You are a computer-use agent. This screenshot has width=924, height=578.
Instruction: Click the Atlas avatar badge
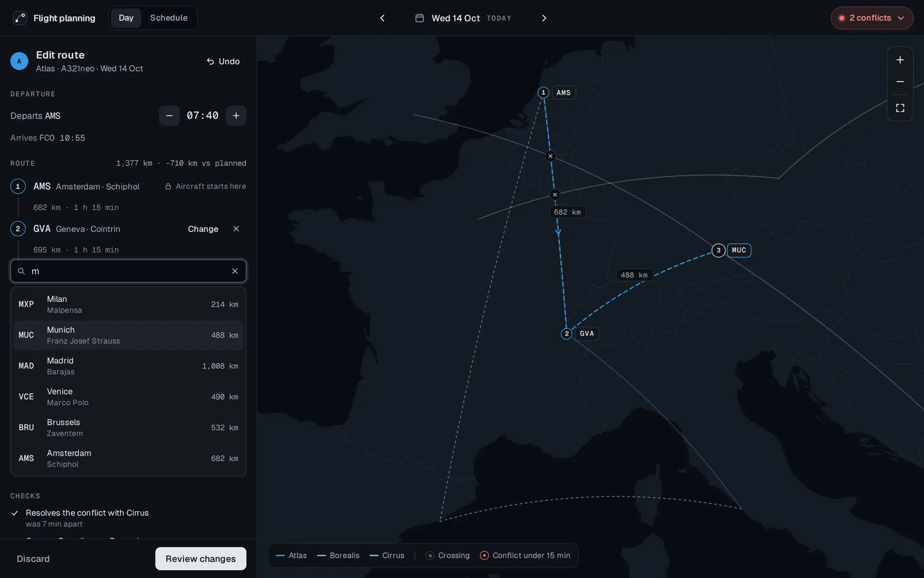pyautogui.click(x=19, y=61)
